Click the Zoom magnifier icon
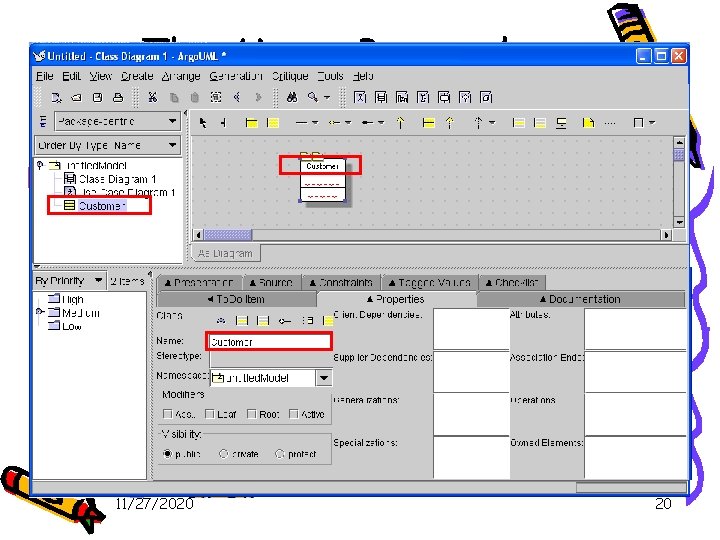 click(313, 97)
